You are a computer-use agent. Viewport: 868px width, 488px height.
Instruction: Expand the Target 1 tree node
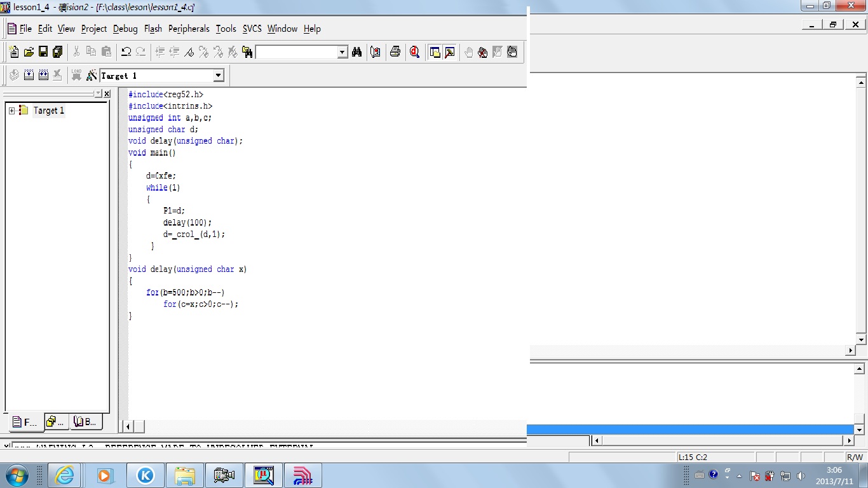[x=11, y=111]
